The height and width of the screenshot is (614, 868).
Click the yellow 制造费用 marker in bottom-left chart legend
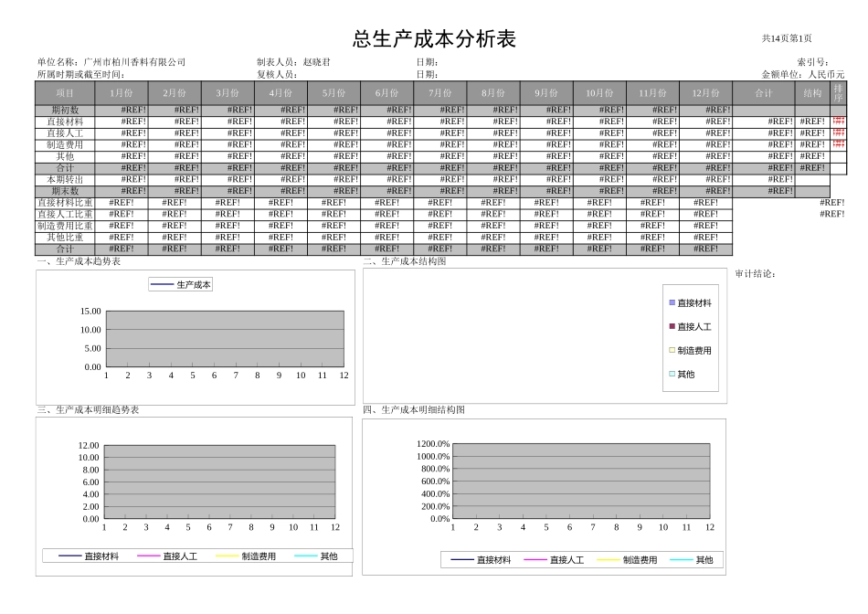tap(228, 557)
